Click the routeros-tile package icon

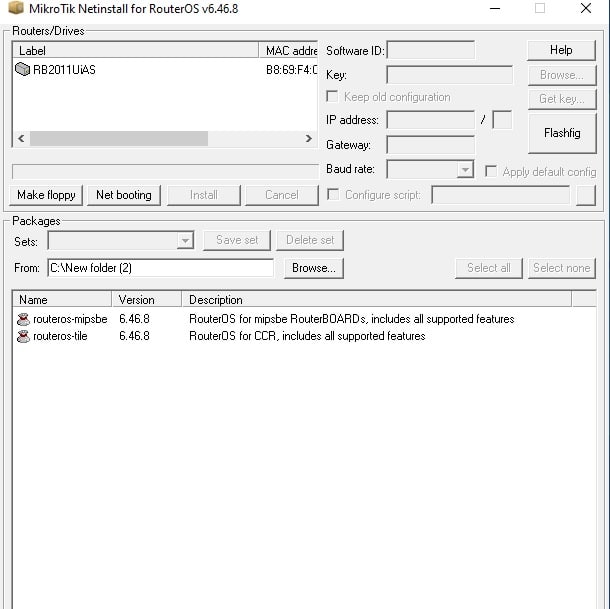23,336
